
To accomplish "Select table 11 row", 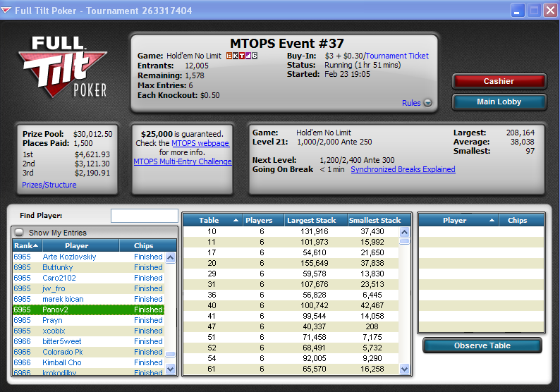I will pyautogui.click(x=291, y=242).
